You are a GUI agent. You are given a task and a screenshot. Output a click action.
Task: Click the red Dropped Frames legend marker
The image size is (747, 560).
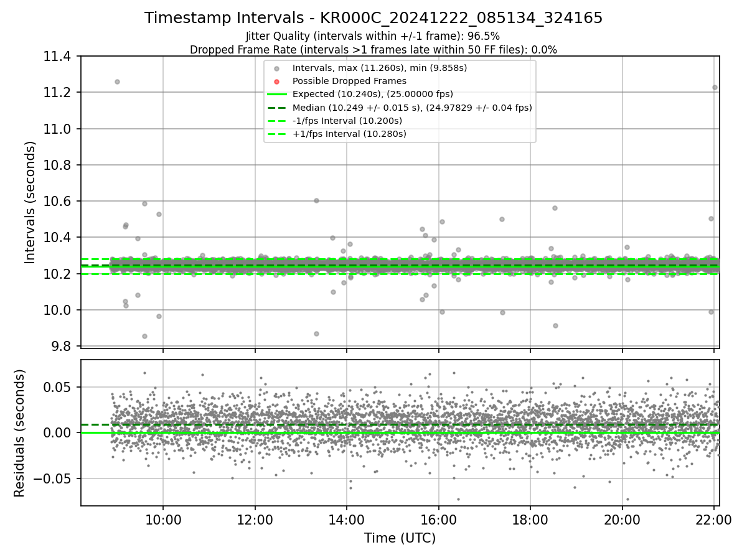[x=276, y=81]
